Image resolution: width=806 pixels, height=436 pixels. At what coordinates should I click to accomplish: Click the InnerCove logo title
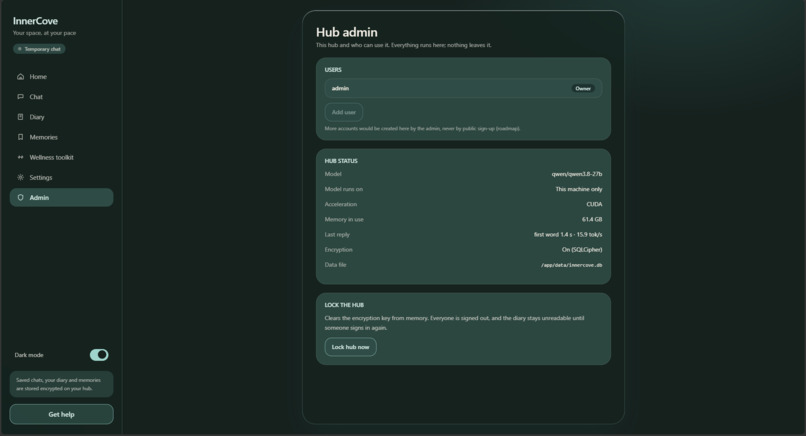35,21
